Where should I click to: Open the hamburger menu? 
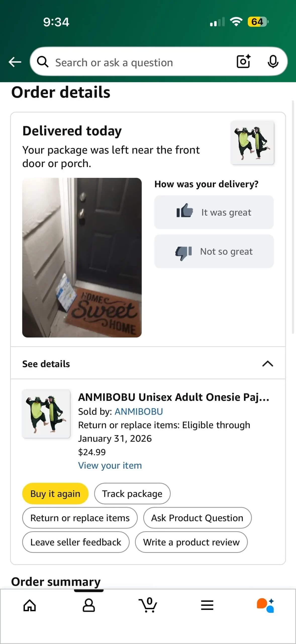pyautogui.click(x=207, y=605)
